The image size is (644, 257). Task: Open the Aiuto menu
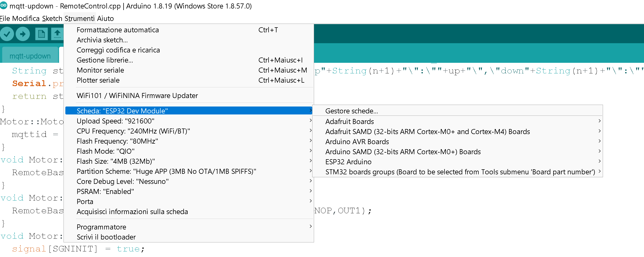tap(105, 18)
